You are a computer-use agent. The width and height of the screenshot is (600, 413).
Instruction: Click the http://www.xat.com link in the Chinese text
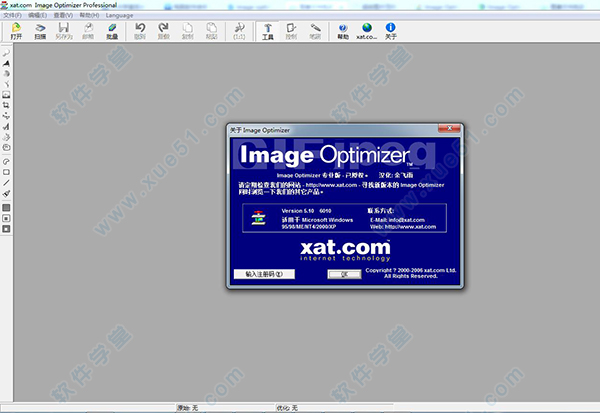tap(331, 185)
